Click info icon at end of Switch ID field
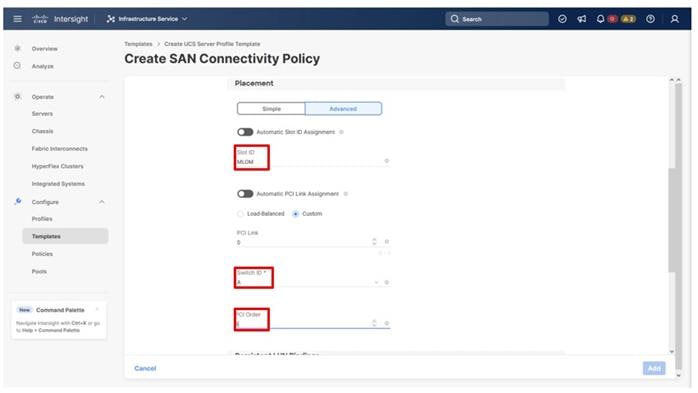This screenshot has width=698, height=393. (386, 282)
